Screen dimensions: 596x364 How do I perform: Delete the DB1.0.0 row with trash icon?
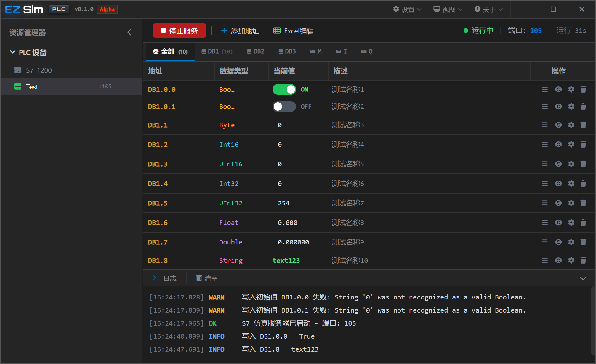coord(583,89)
